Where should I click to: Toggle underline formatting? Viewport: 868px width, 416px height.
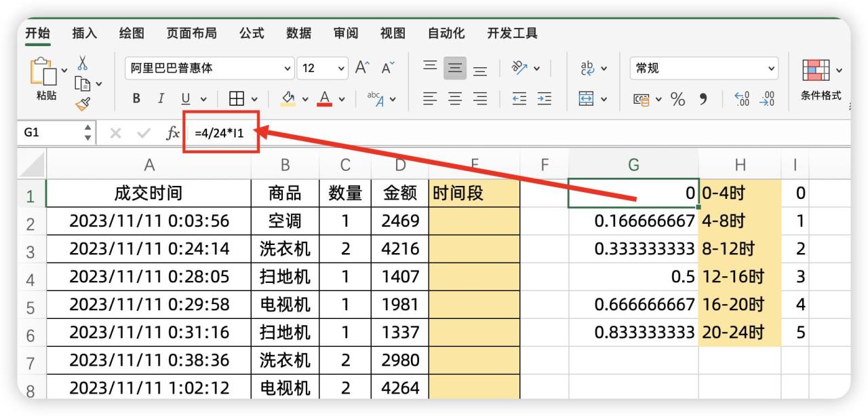(185, 99)
